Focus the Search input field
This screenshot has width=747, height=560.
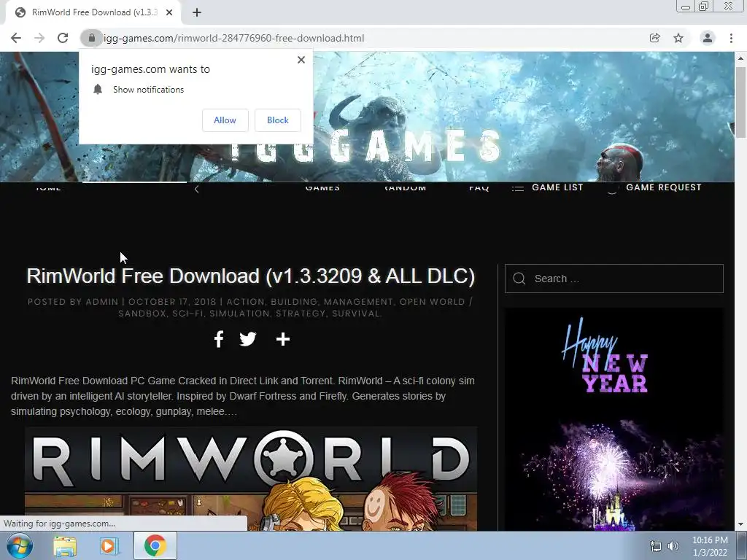614,279
